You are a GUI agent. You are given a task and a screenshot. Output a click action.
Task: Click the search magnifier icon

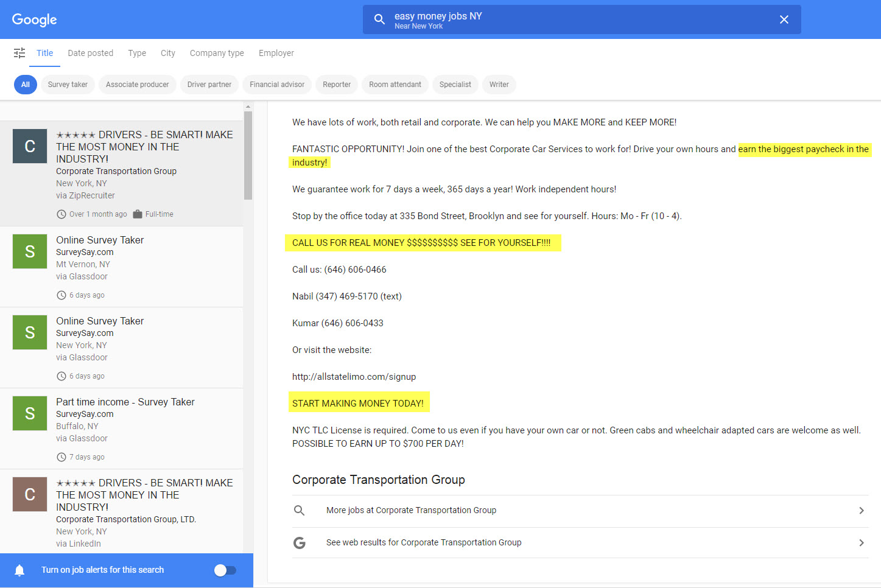(379, 19)
